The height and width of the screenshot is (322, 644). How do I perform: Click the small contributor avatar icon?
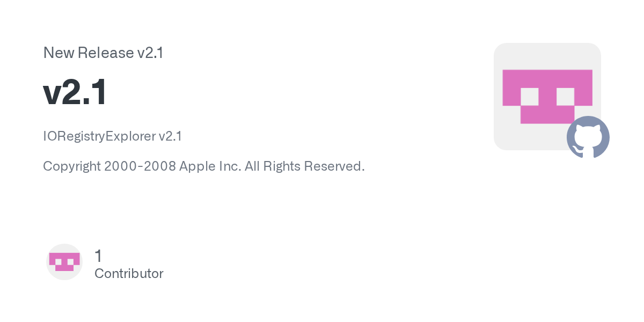(64, 262)
